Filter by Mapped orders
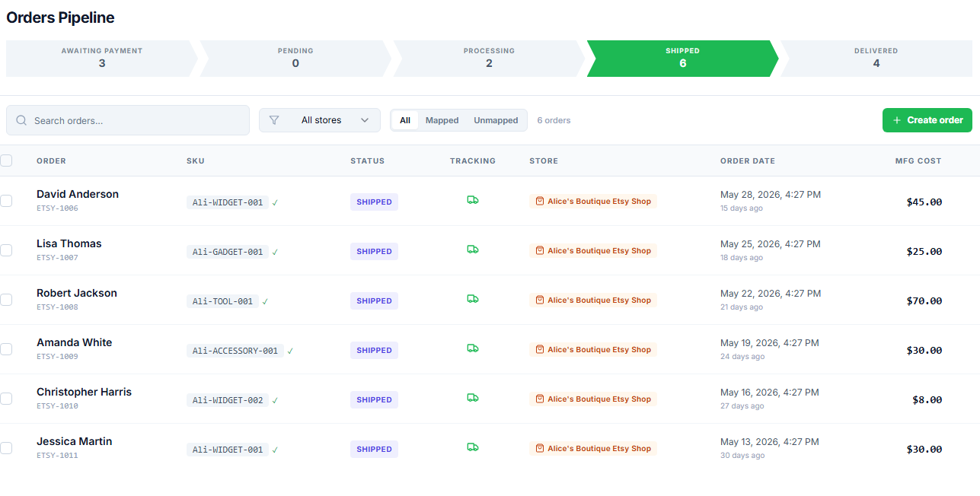This screenshot has height=496, width=980. (442, 120)
